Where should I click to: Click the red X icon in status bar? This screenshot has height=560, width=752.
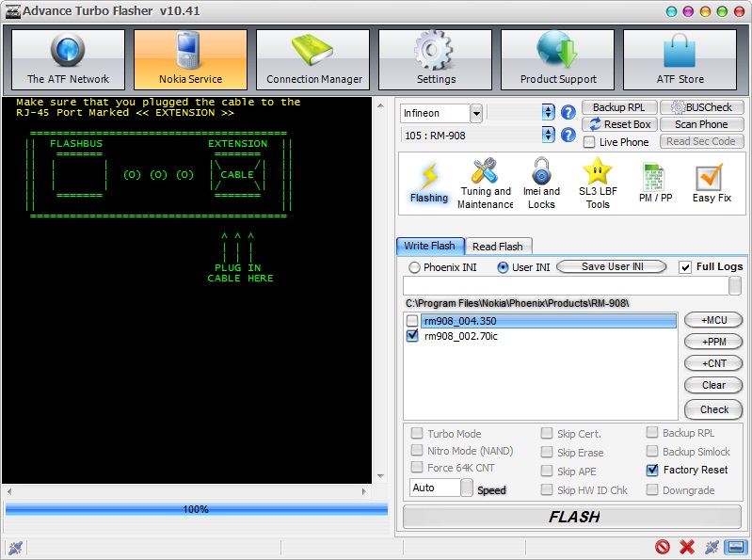pos(687,547)
